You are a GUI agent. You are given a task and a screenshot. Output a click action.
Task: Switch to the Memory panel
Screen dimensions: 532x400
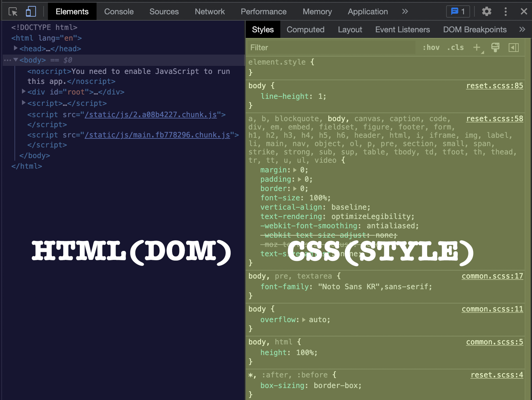pos(317,12)
